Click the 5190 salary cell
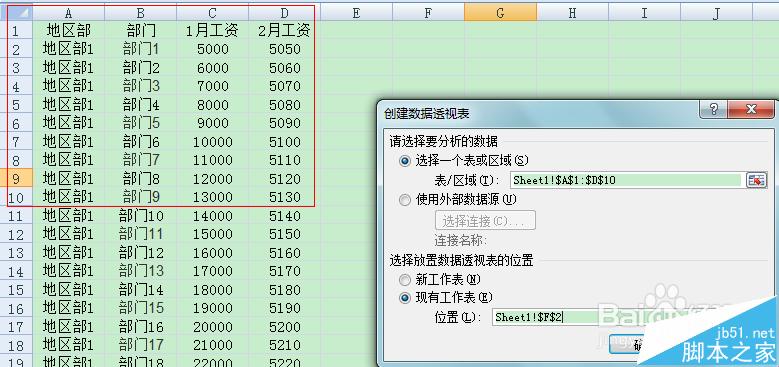This screenshot has height=367, width=779. point(285,309)
